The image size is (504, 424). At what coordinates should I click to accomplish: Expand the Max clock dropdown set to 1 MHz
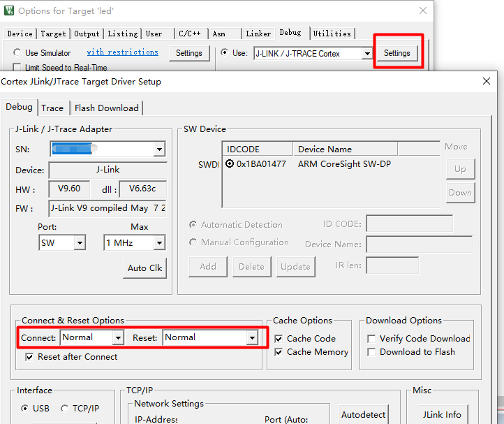click(x=159, y=243)
